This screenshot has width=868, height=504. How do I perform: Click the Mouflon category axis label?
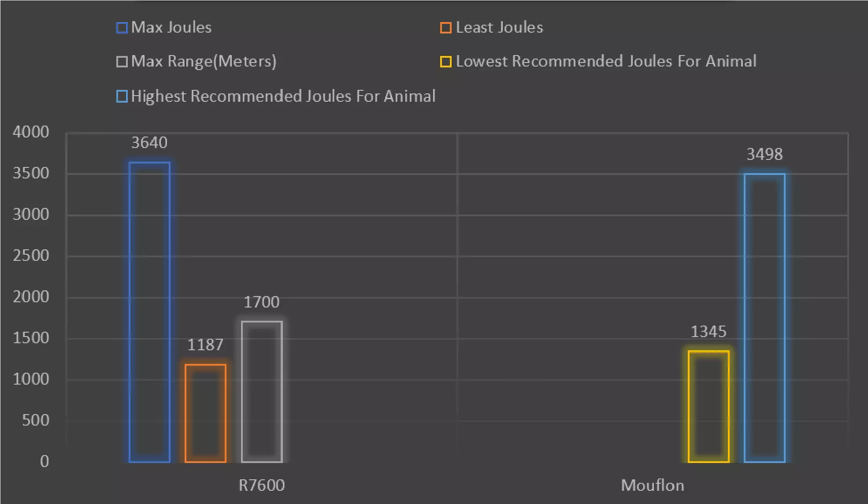[653, 485]
